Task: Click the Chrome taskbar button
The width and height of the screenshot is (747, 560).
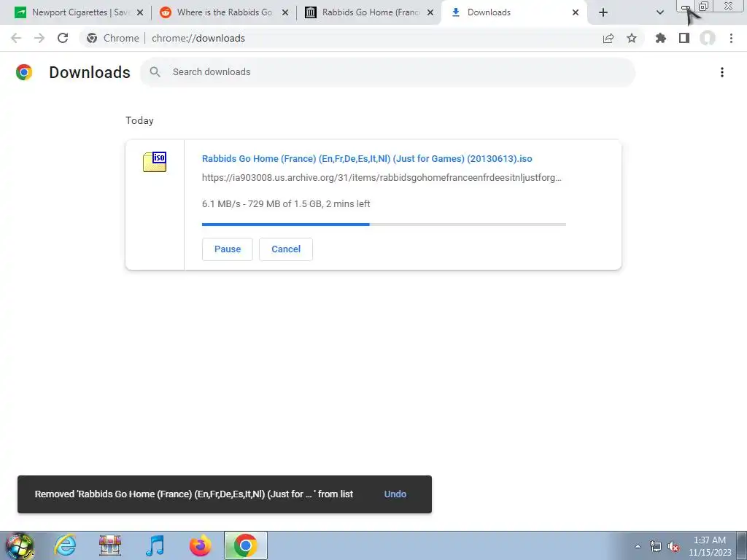Action: 245,545
